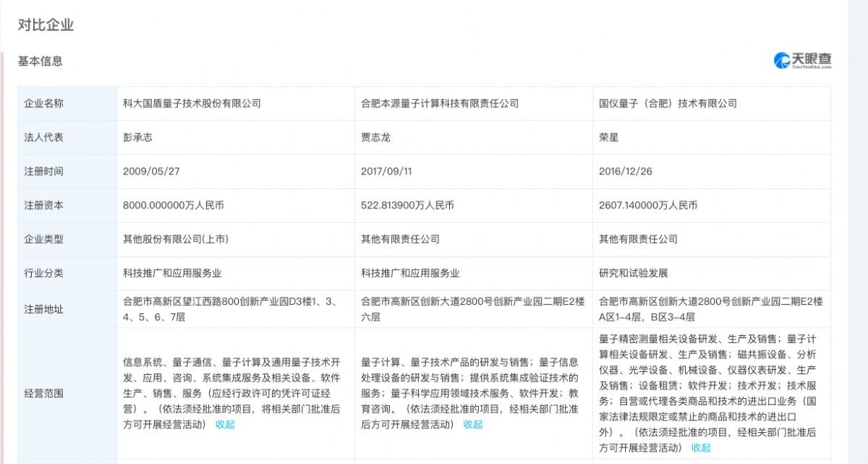Open company 国仪量子（合肥）技术有限公司
Screen dimensions: 868x464
pos(668,104)
